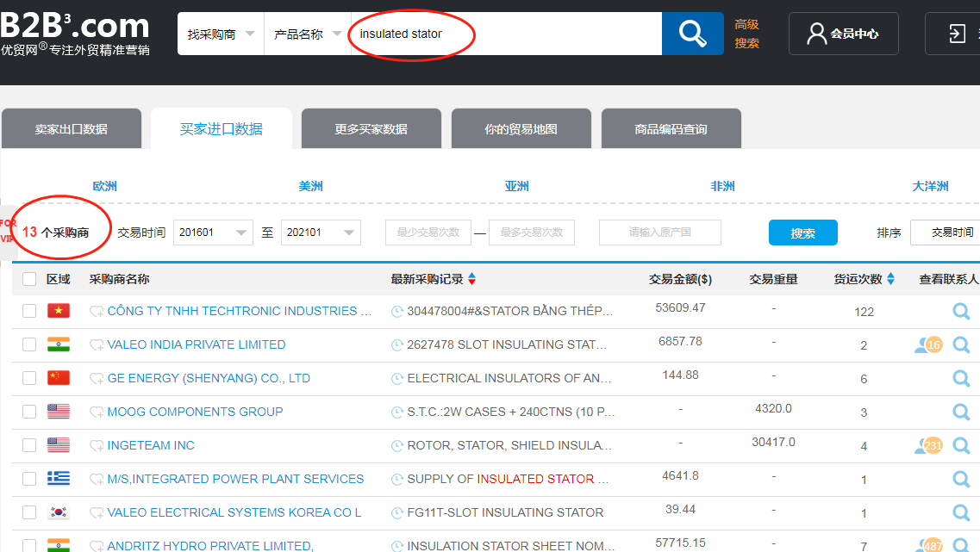Image resolution: width=980 pixels, height=552 pixels.
Task: Filter by the 欧洲 region
Action: (105, 186)
